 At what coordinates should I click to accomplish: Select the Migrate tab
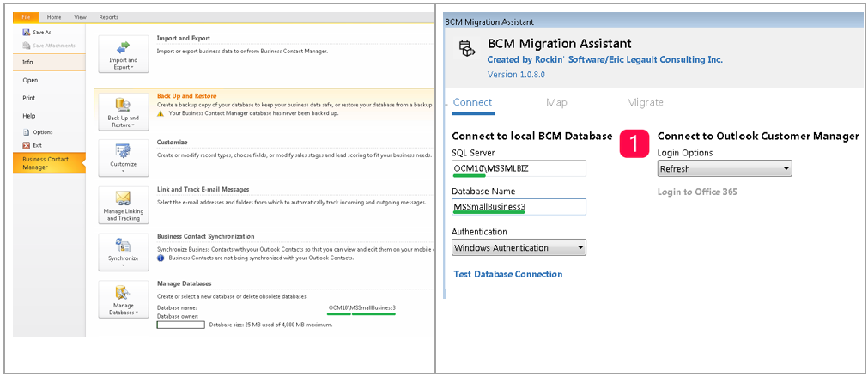[x=645, y=103]
